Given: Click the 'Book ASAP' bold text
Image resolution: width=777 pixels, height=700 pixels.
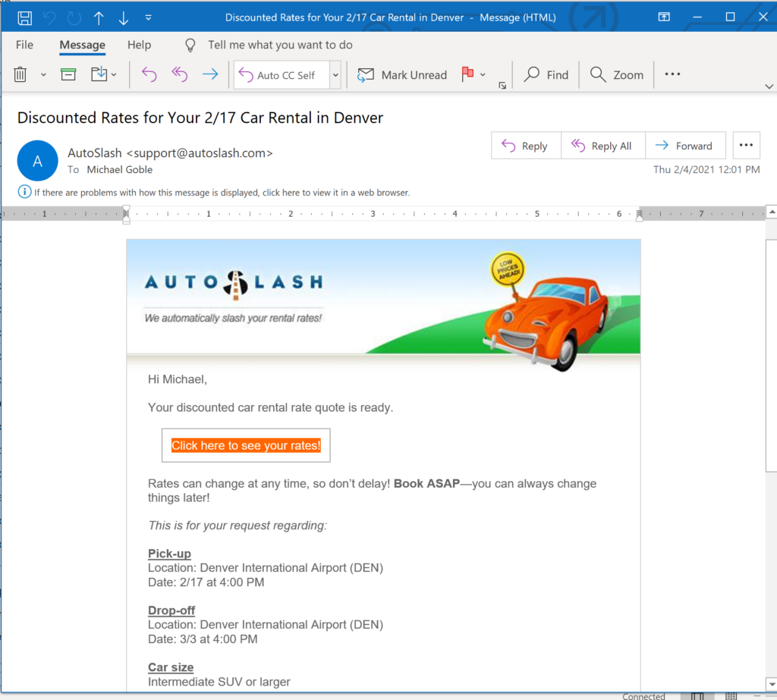Looking at the screenshot, I should pos(426,484).
